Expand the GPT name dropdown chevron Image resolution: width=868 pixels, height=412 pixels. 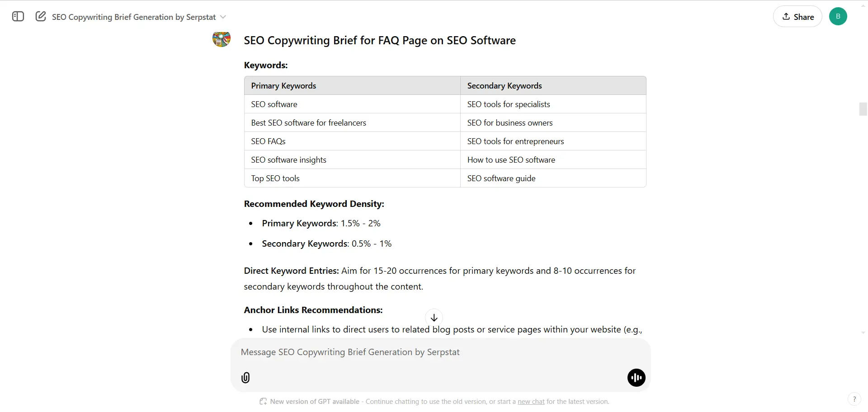point(223,17)
